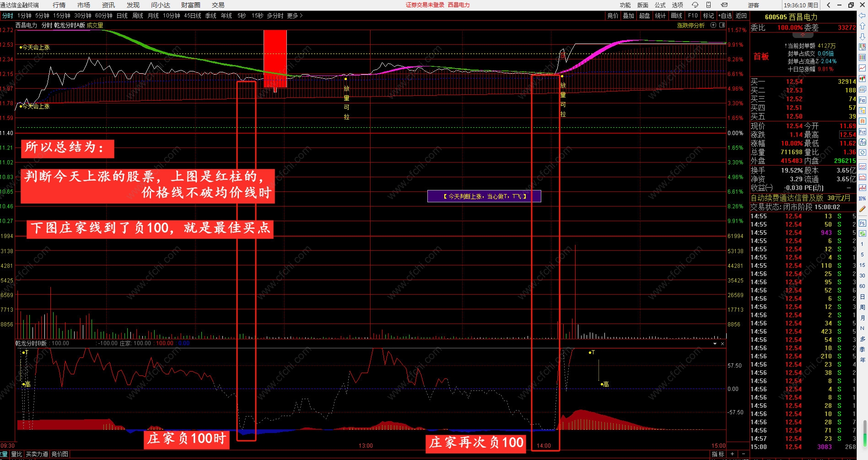This screenshot has height=460, width=868.
Task: Click the line chart icon in sidebar
Action: click(862, 68)
